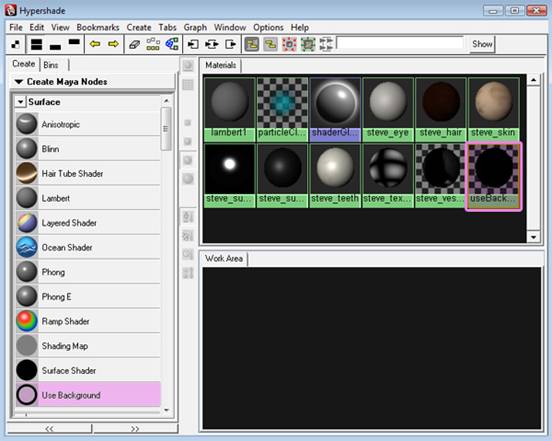Viewport: 552px width, 441px height.
Task: Open the Bookmarks menu
Action: point(98,27)
